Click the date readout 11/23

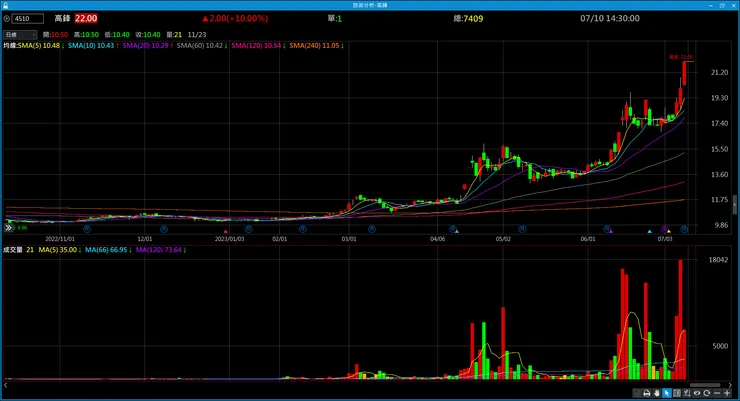point(197,34)
